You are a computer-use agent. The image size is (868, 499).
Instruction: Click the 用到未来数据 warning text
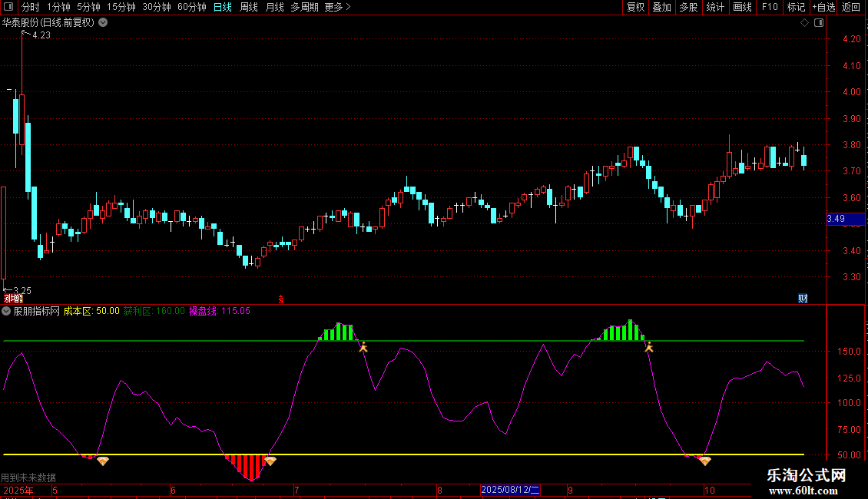[28, 478]
